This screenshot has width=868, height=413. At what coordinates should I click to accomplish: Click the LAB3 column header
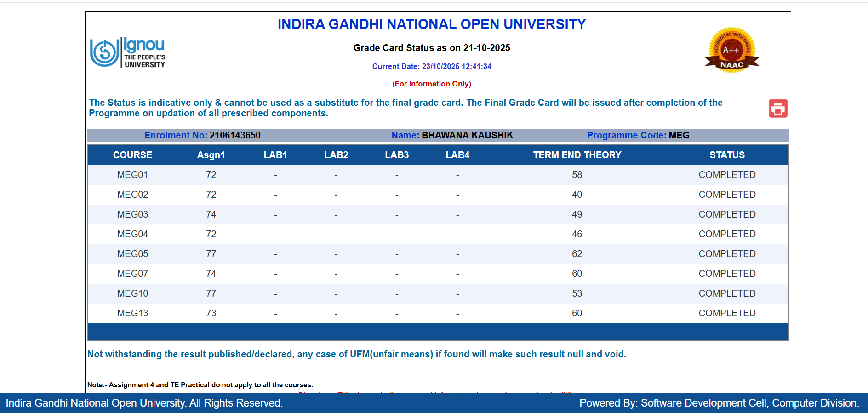pyautogui.click(x=397, y=155)
